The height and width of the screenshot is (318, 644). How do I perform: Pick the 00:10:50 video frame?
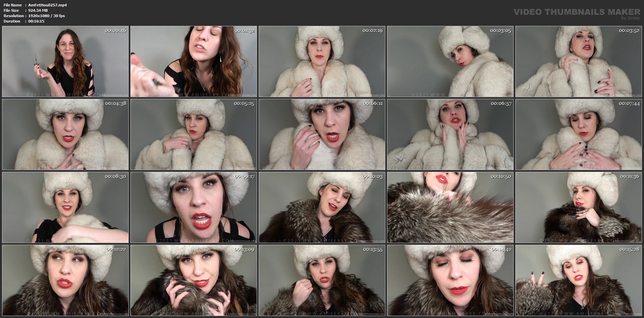tap(450, 207)
